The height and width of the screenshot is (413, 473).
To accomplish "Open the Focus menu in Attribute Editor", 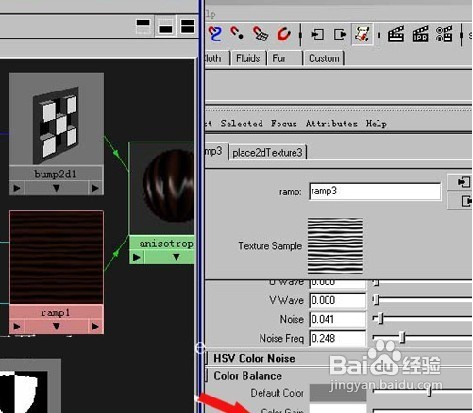I will pos(284,124).
